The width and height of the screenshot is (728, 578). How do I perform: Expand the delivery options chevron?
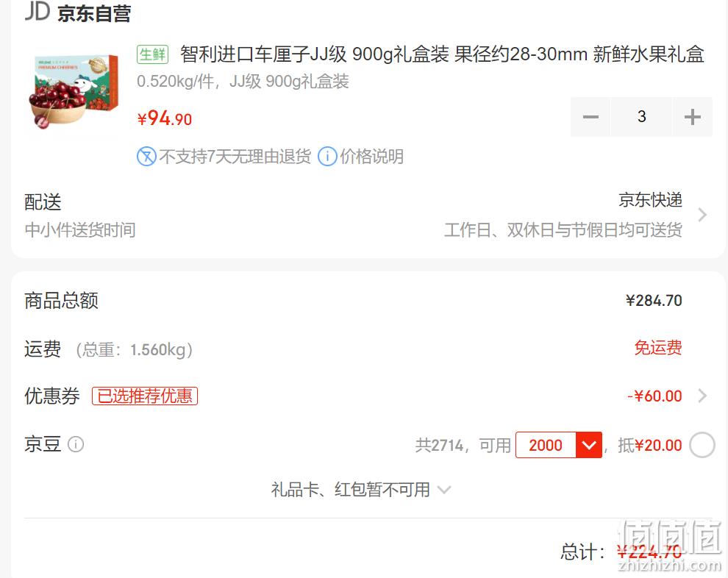coord(702,215)
